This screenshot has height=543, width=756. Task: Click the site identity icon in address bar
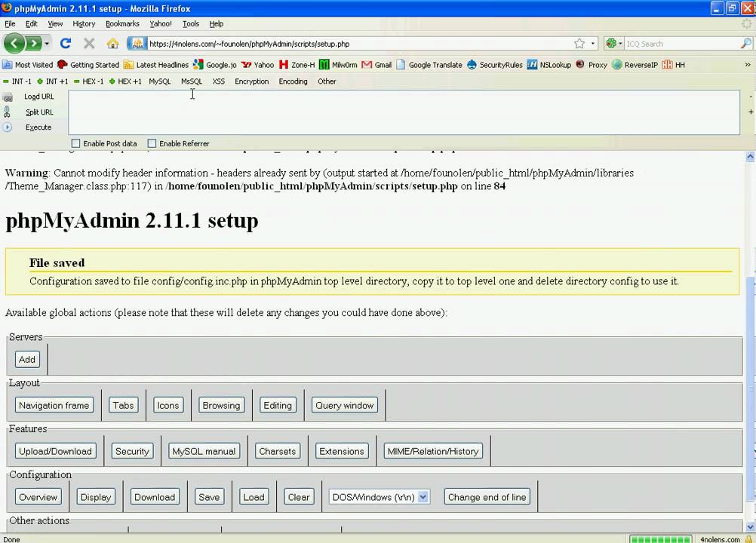(x=137, y=44)
